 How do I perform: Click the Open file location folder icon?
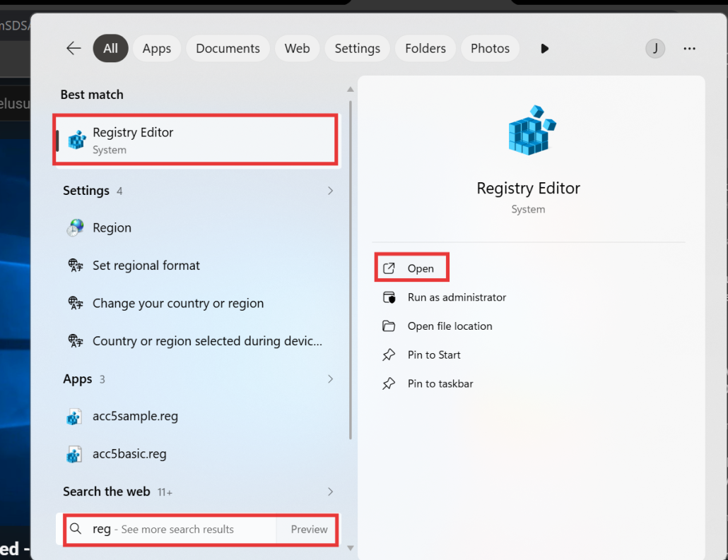(389, 326)
